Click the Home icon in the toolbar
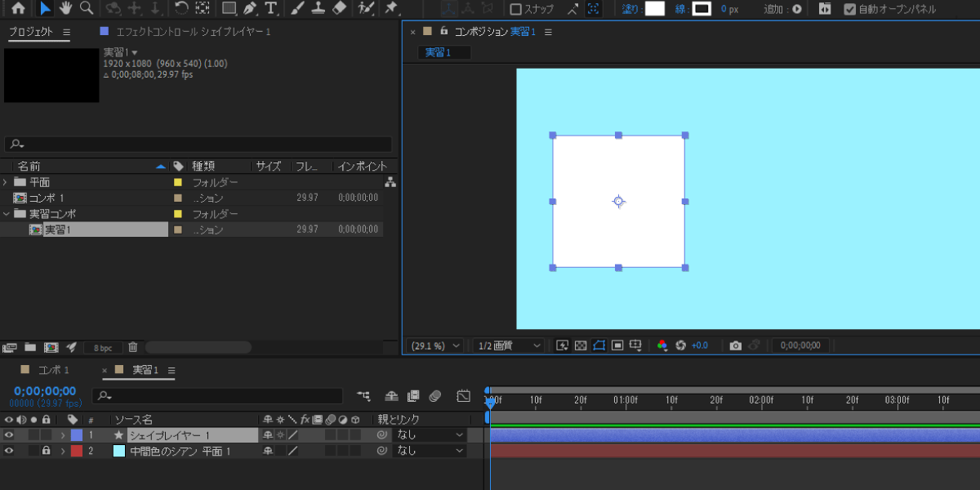Viewport: 980px width, 490px height. pyautogui.click(x=18, y=9)
